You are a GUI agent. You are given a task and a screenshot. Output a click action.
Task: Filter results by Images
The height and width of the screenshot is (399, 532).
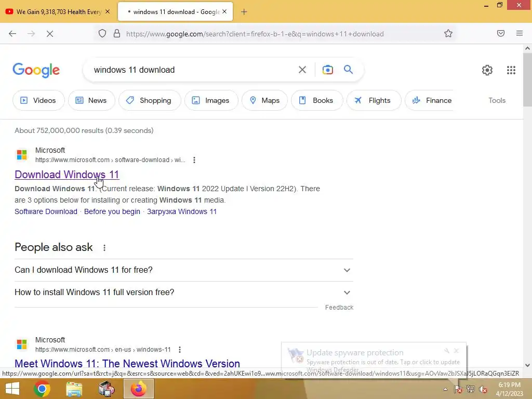click(211, 100)
